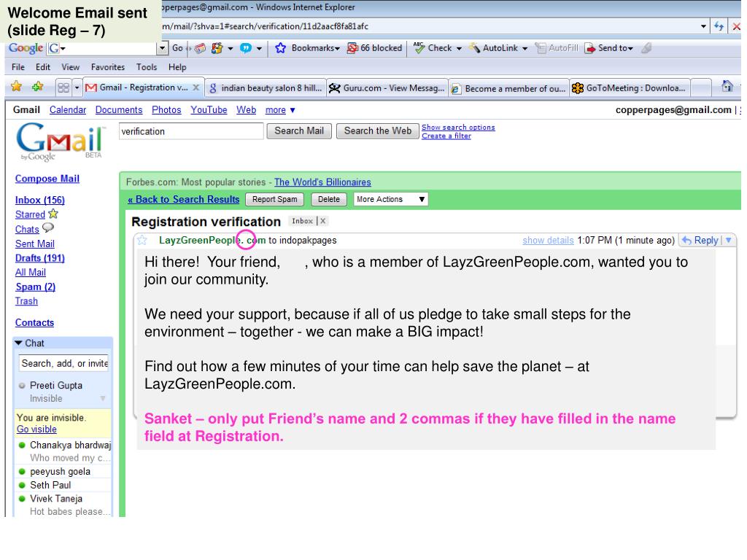Open the address bar history dropdown arrow
The height and width of the screenshot is (560, 747).
click(x=703, y=27)
